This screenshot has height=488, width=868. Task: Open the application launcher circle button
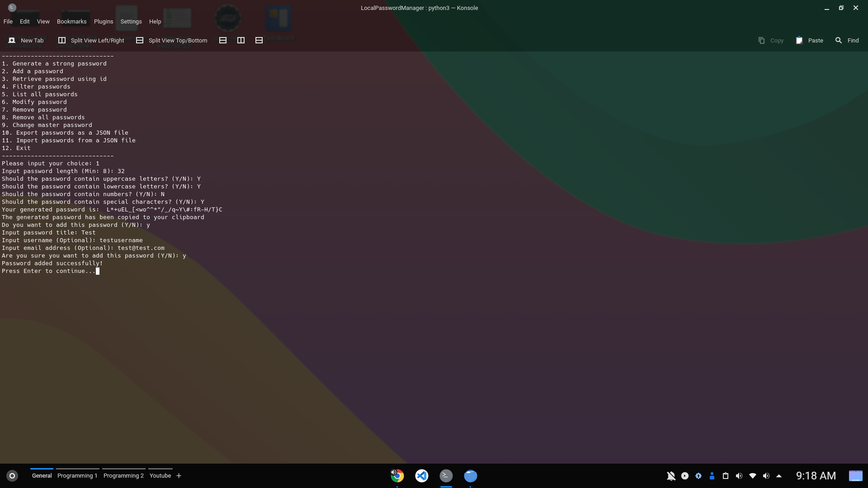pos(12,476)
